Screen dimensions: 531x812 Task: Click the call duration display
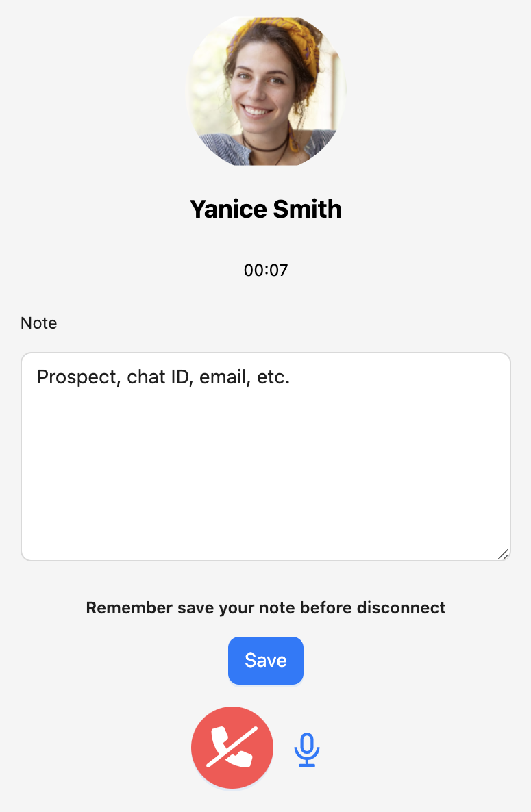266,270
